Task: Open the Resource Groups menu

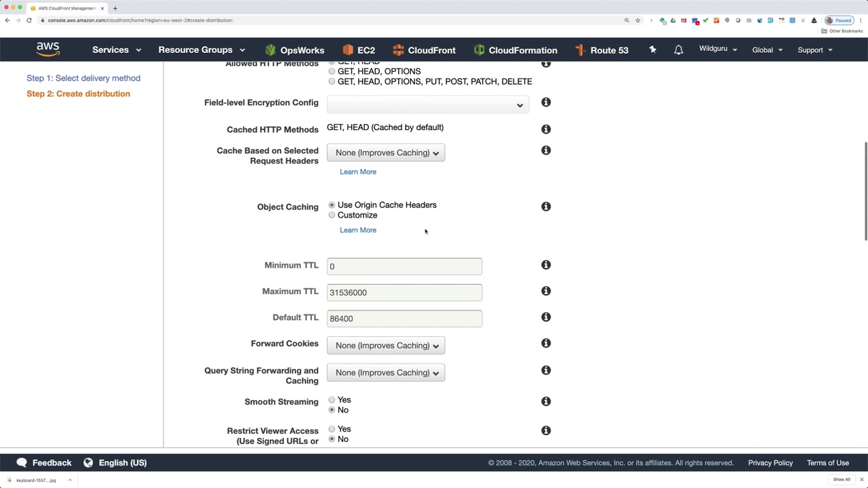Action: [x=201, y=50]
